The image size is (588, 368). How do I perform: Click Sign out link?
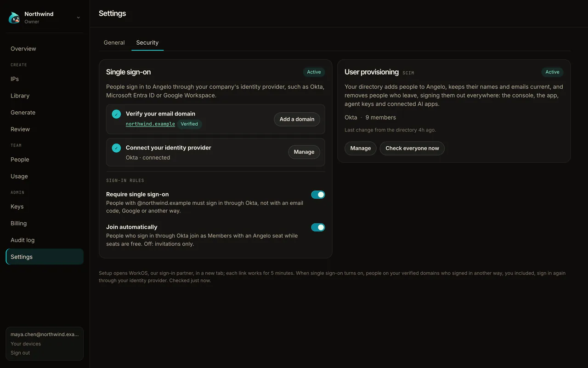coord(20,353)
